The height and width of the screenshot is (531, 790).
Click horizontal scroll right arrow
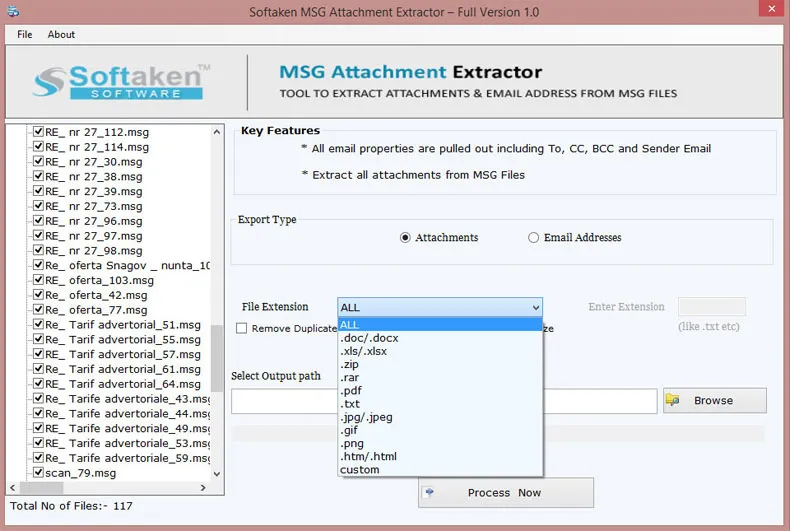203,488
